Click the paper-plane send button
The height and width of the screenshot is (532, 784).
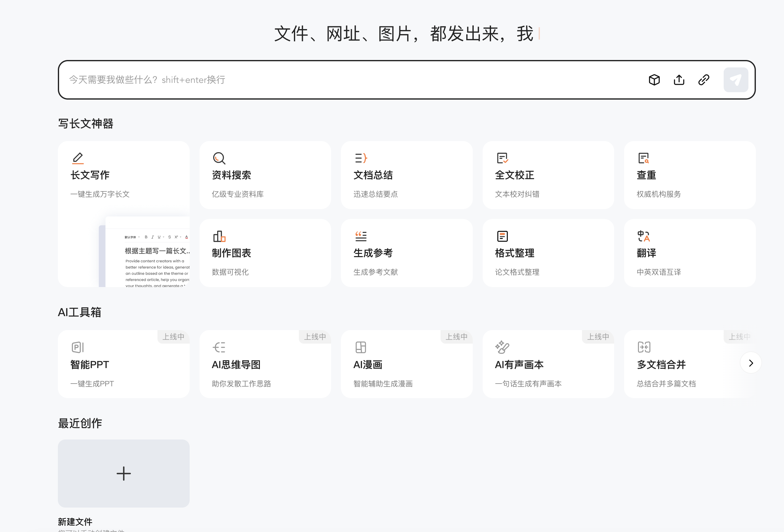point(736,80)
